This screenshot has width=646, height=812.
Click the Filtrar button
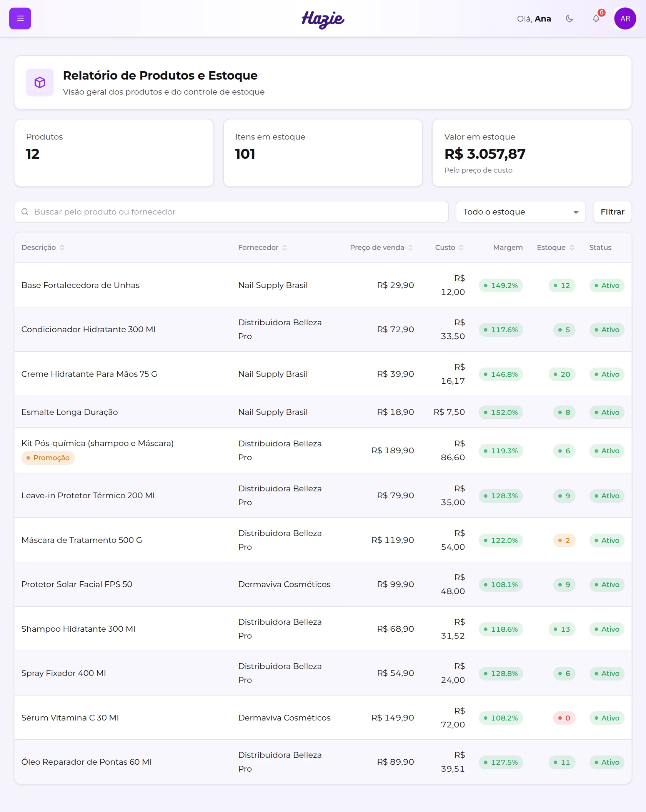pos(612,212)
